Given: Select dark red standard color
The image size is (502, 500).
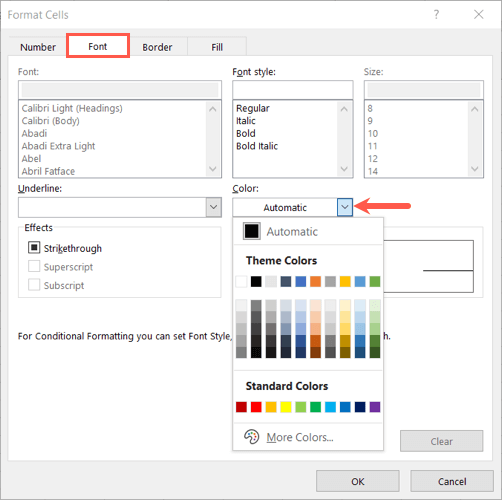Looking at the screenshot, I should (x=241, y=407).
